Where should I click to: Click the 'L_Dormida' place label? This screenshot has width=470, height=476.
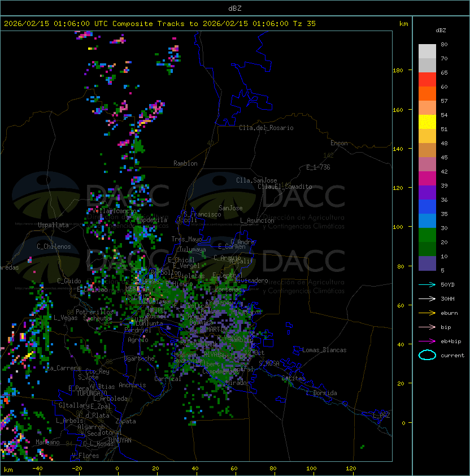tap(321, 393)
